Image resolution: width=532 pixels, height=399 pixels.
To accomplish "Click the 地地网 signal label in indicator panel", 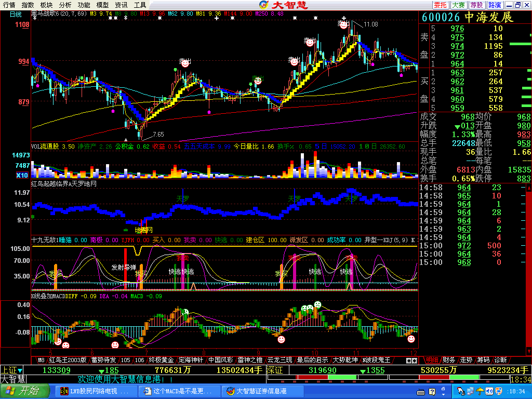I will (x=143, y=230).
